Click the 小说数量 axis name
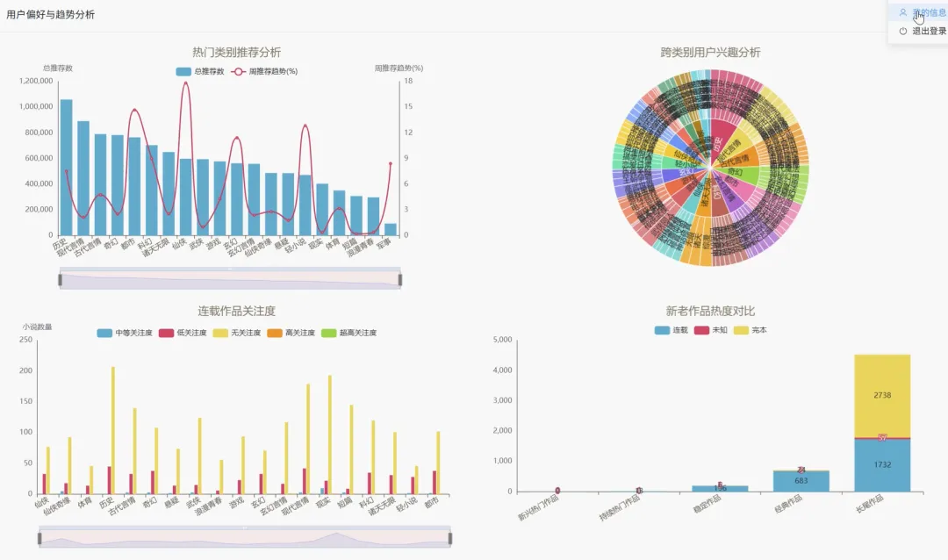Screen dimensions: 948x560 pos(38,327)
